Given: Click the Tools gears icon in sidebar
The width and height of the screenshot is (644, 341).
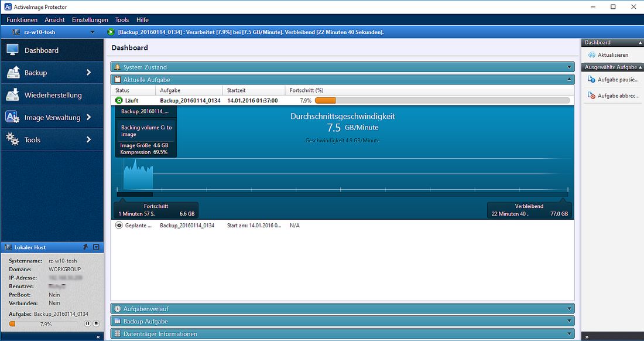Looking at the screenshot, I should pos(12,139).
